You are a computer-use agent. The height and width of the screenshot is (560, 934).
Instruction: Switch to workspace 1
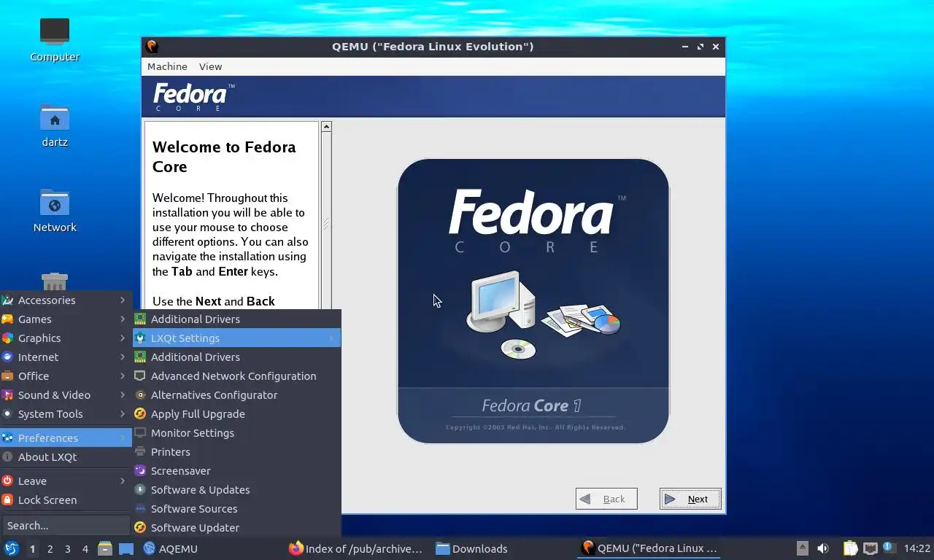[x=32, y=549]
